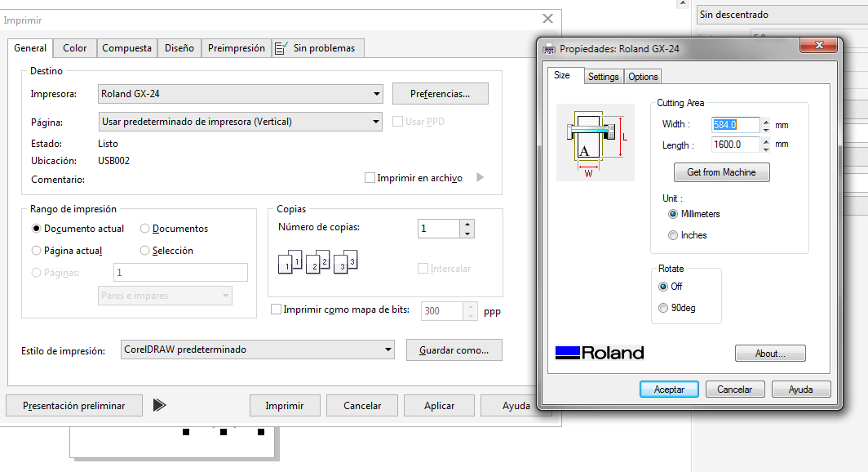Click the collated copies page icons
Screen dimensions: 868x472
pos(318,261)
